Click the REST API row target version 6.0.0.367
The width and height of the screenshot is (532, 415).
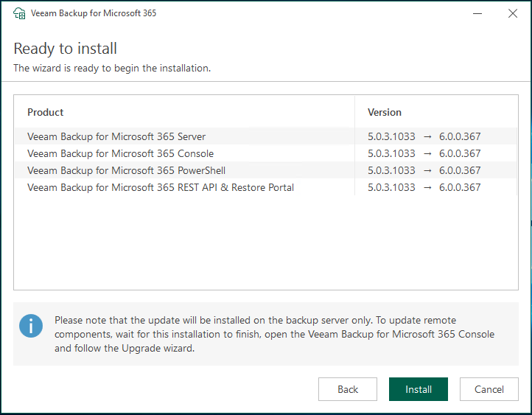pyautogui.click(x=460, y=187)
